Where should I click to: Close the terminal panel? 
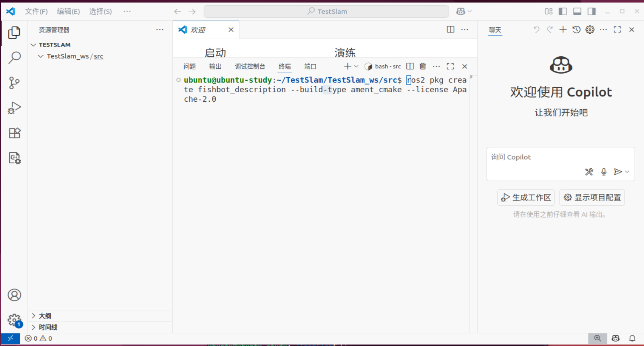pos(465,67)
